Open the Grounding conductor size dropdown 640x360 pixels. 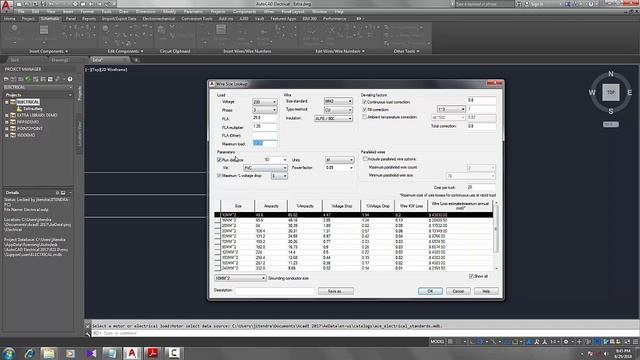(240, 278)
